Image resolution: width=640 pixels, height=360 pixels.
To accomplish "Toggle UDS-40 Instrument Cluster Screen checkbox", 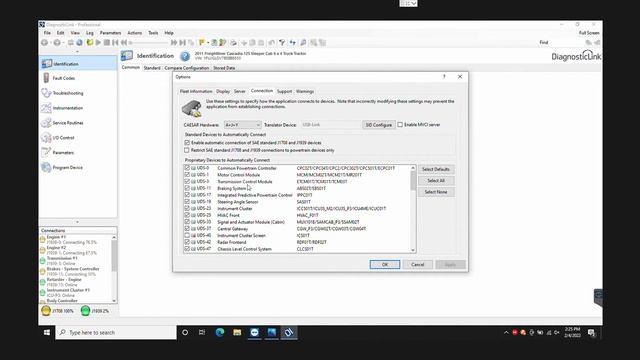I will click(x=187, y=236).
